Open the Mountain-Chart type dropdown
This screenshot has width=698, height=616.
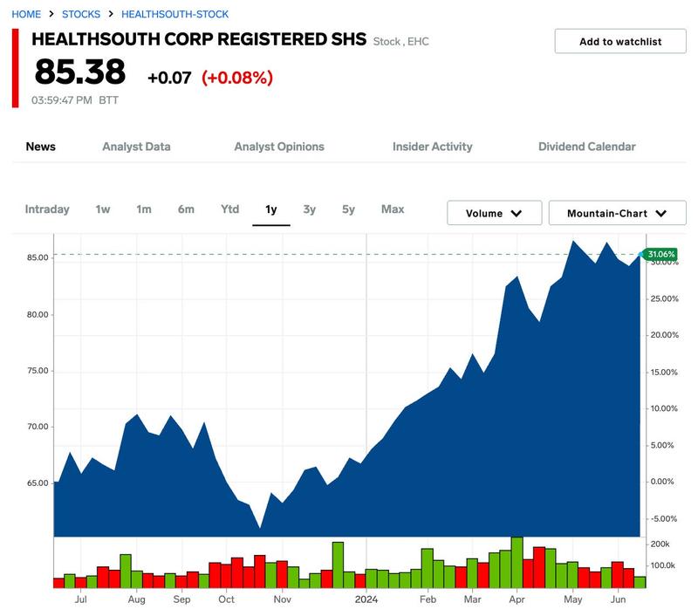pyautogui.click(x=617, y=213)
